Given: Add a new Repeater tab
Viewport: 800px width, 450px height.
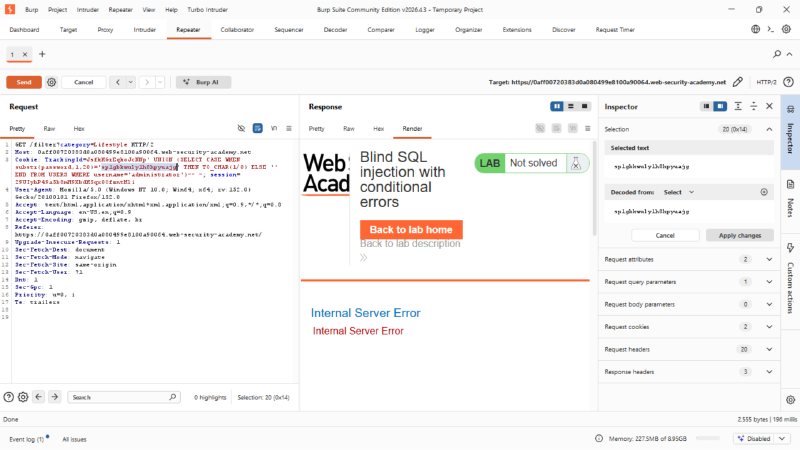Looking at the screenshot, I should 42,54.
